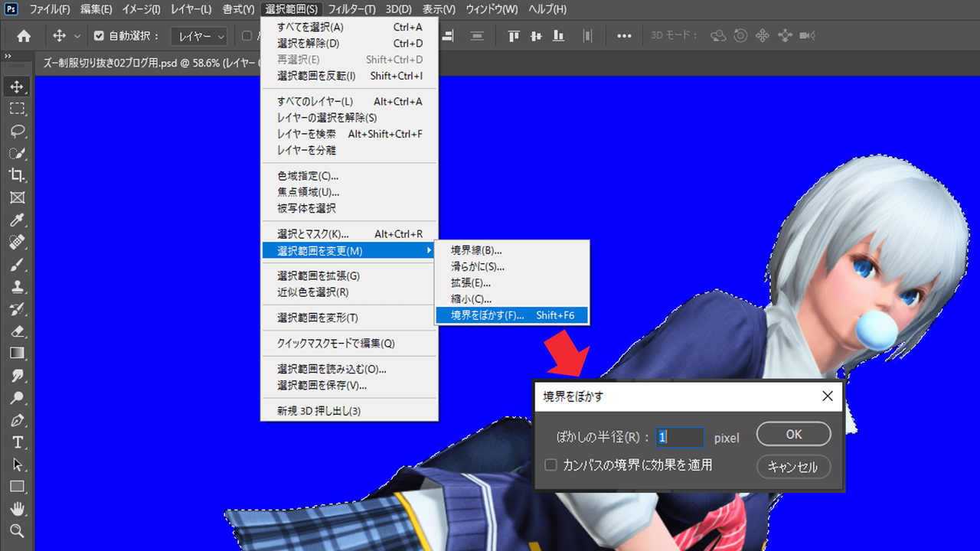Click the Align bottom edges icon

[x=558, y=36]
